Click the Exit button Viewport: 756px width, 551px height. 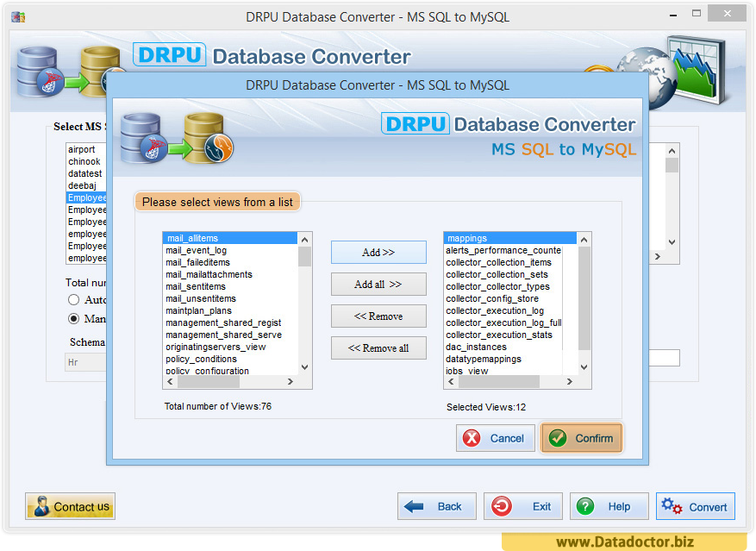tap(523, 506)
